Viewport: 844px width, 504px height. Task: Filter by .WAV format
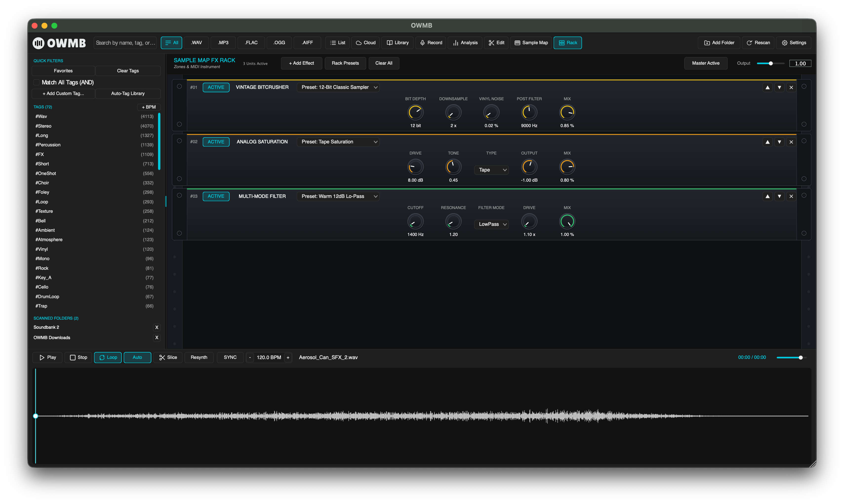(x=196, y=43)
